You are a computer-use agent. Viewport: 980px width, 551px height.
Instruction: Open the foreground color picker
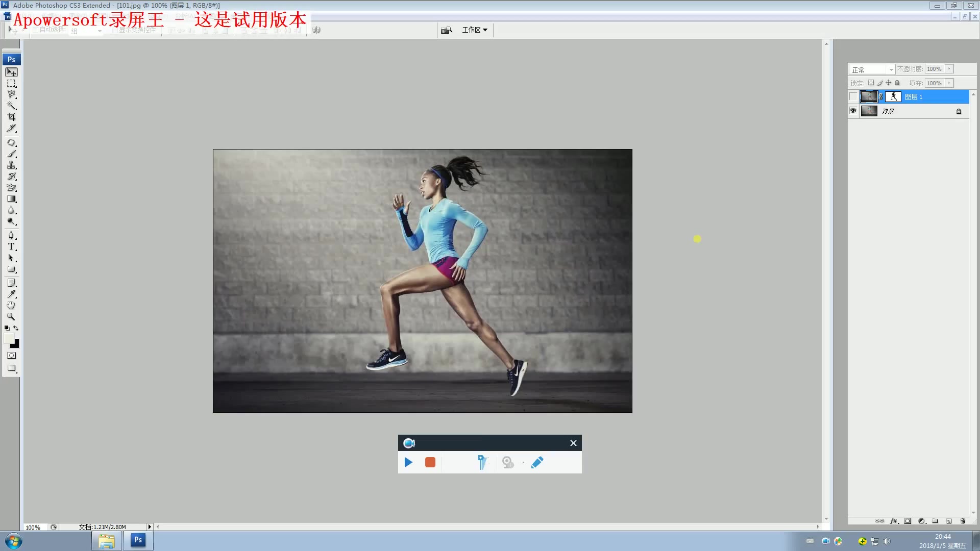click(x=9, y=338)
